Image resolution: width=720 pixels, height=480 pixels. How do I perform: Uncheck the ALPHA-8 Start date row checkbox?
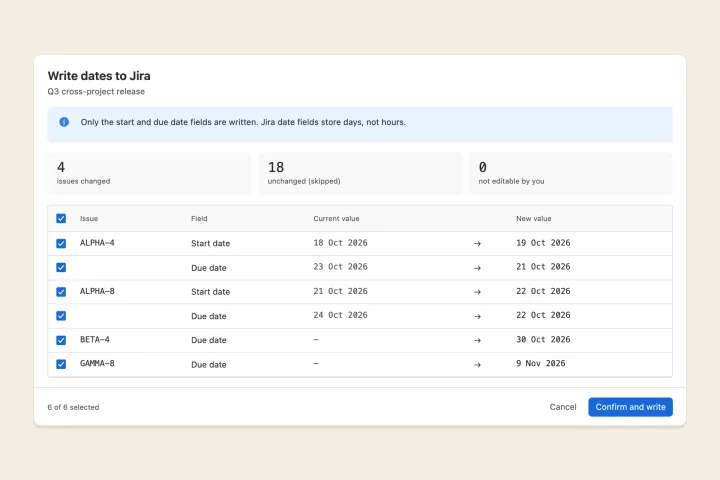click(x=61, y=292)
